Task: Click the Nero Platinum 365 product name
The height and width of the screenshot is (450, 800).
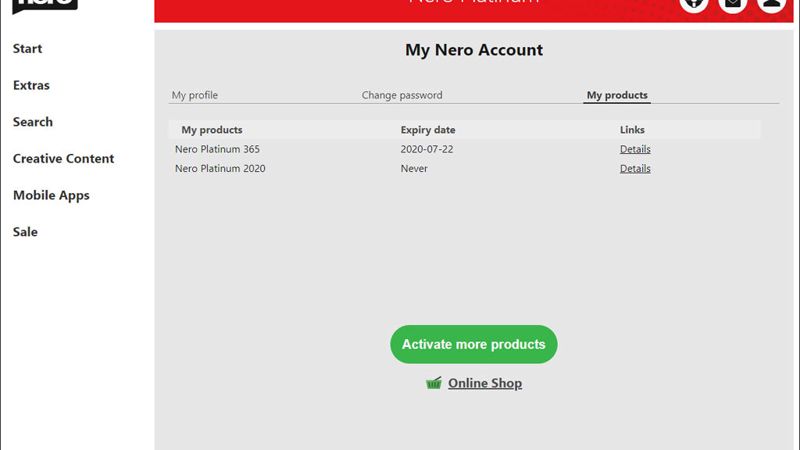Action: [217, 149]
